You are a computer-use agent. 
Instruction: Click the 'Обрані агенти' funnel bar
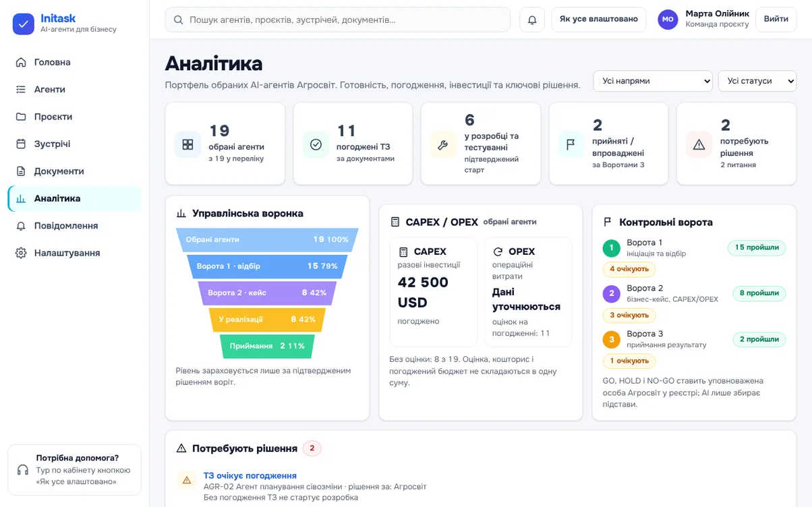(x=267, y=239)
